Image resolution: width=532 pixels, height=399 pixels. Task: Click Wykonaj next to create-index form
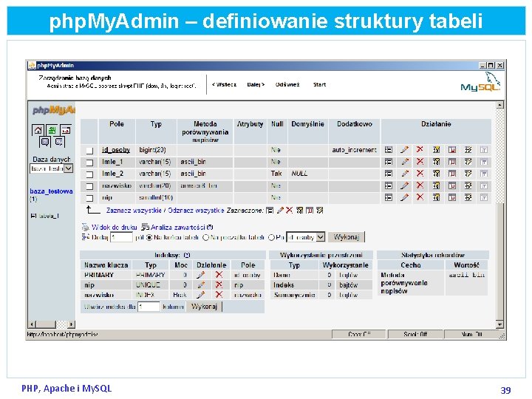(x=204, y=307)
